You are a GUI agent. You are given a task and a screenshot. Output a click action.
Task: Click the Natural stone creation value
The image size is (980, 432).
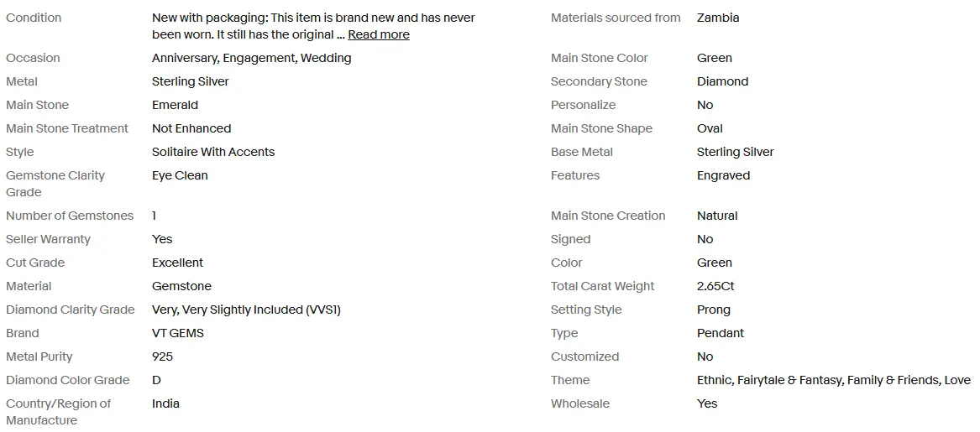click(717, 216)
